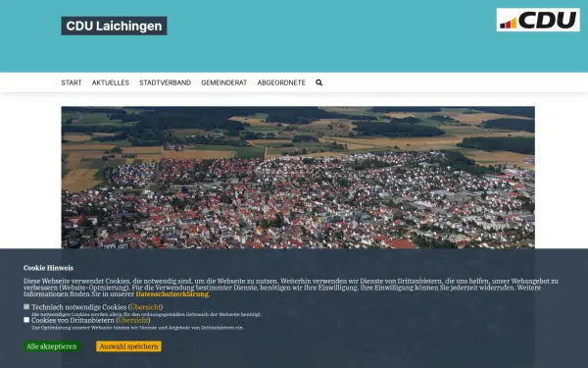This screenshot has width=588, height=368.
Task: Click the aerial photo of Laichingen
Action: tap(298, 178)
